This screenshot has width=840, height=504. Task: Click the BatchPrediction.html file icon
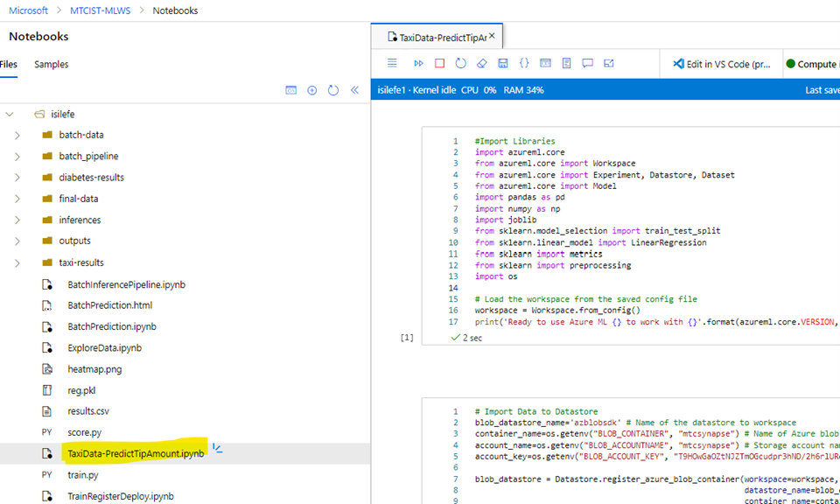47,305
